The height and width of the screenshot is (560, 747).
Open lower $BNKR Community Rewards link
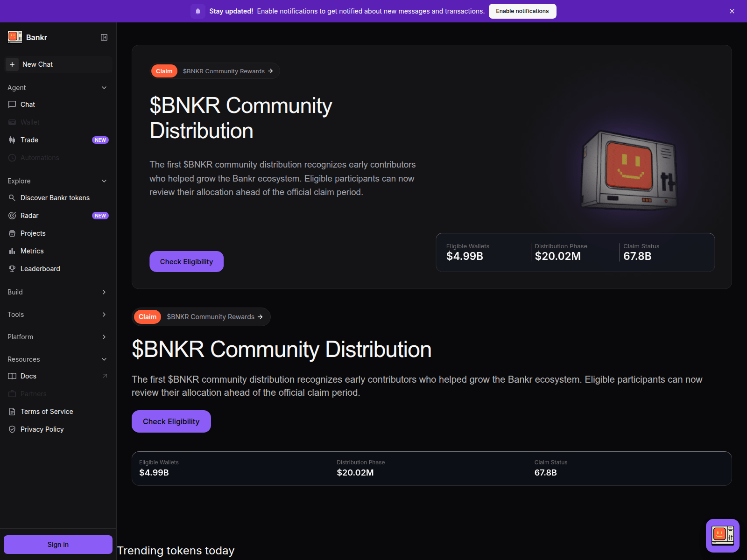click(215, 317)
